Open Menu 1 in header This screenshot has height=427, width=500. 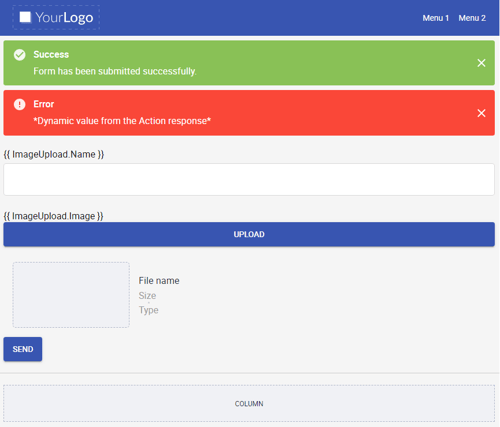(436, 18)
